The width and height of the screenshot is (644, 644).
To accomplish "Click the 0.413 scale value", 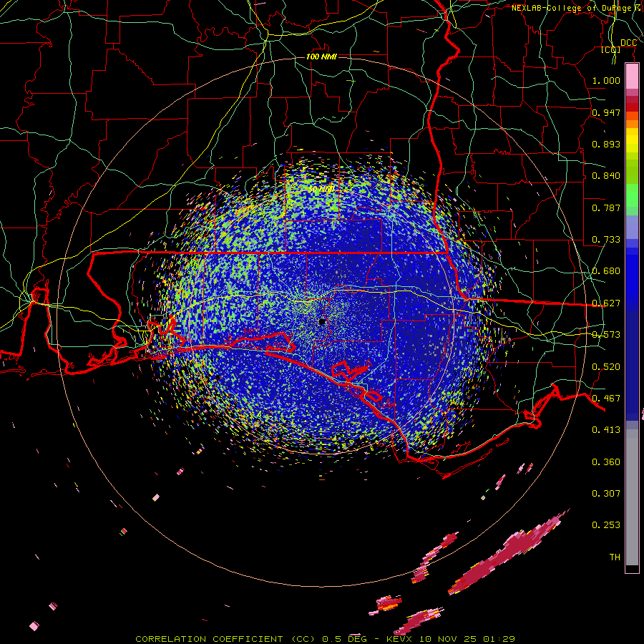I will pyautogui.click(x=606, y=430).
